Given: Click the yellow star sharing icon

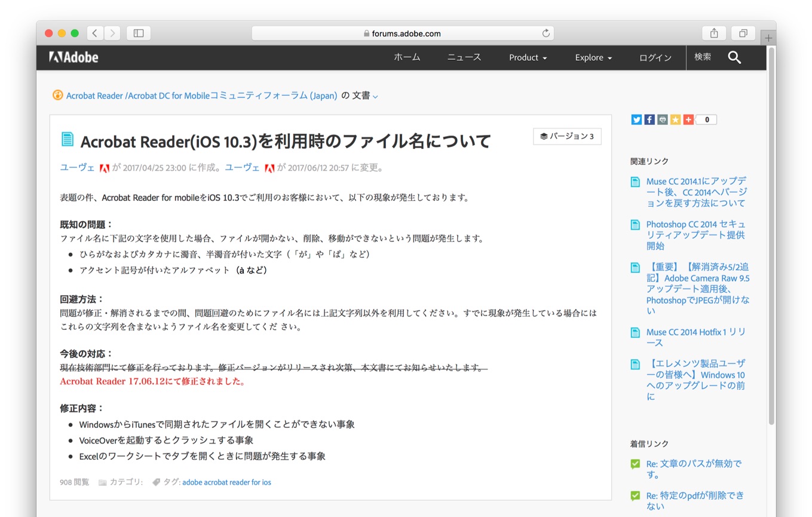Looking at the screenshot, I should point(675,120).
